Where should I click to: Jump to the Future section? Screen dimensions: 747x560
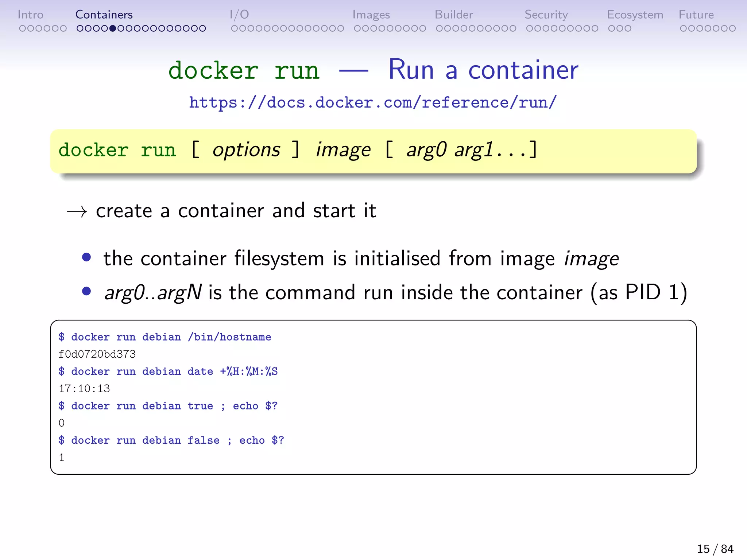[696, 15]
